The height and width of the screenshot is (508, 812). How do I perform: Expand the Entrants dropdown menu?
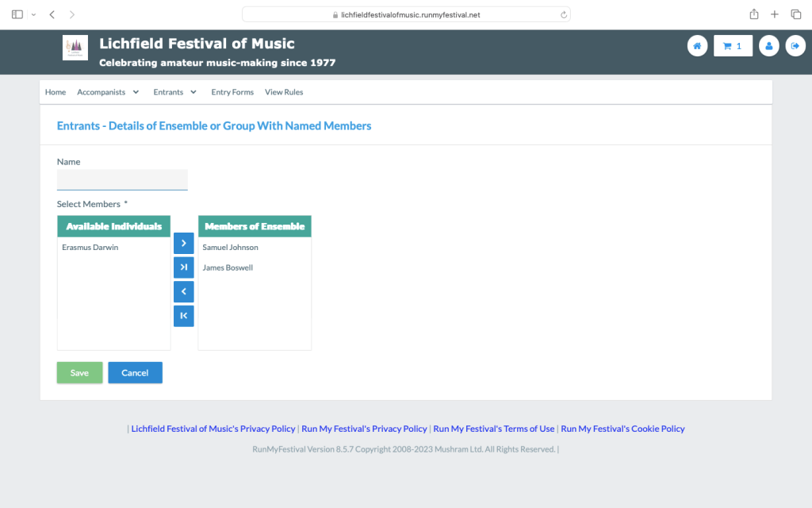click(x=174, y=92)
